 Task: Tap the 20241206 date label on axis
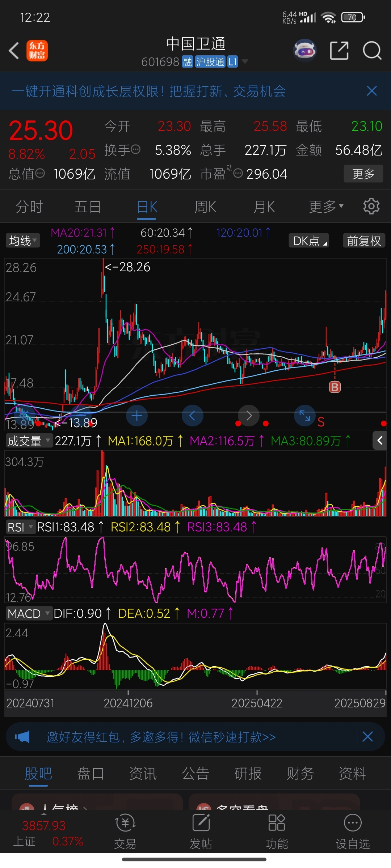(x=128, y=703)
